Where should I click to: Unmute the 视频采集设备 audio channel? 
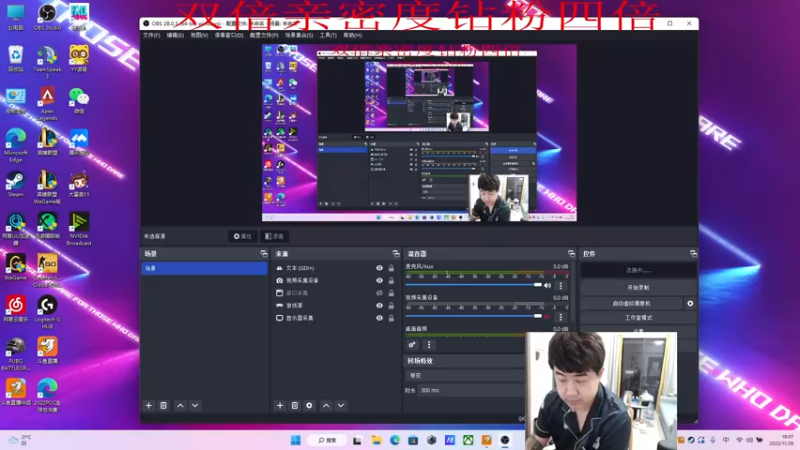point(547,317)
